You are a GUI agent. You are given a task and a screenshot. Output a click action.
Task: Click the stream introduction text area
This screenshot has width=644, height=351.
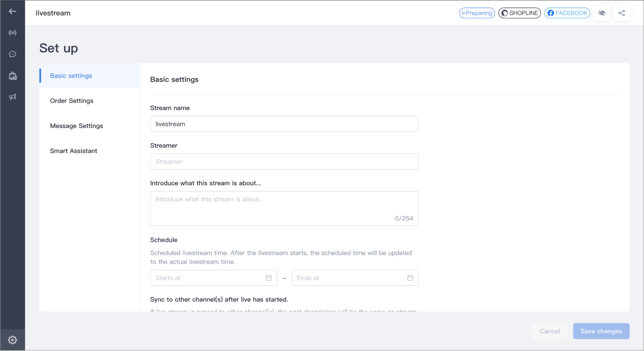click(x=284, y=209)
